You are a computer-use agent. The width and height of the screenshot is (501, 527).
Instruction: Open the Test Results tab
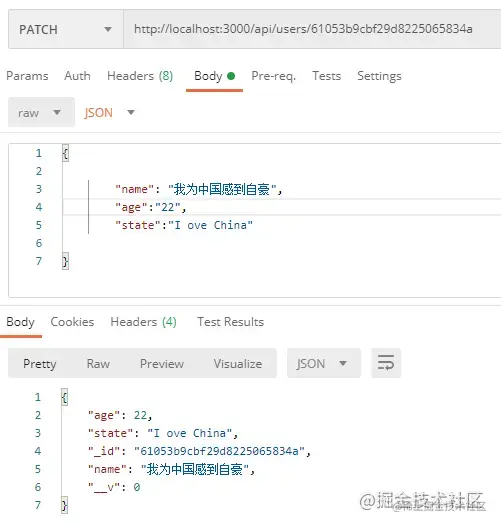tap(231, 322)
